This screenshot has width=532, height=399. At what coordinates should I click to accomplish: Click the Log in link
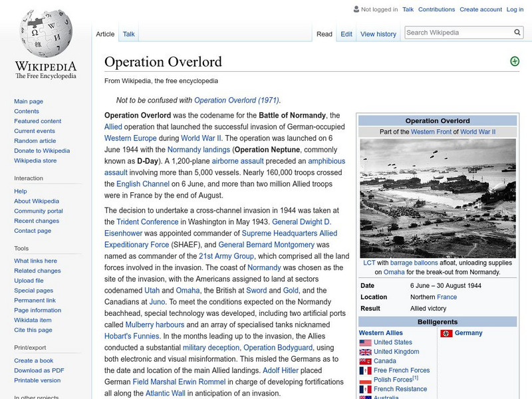coord(515,9)
